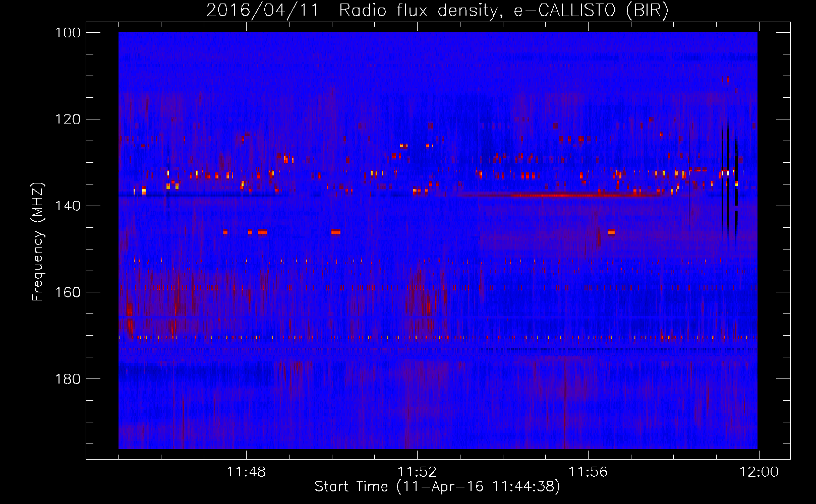
Task: Click the 11:56 time axis label
Action: click(x=588, y=472)
